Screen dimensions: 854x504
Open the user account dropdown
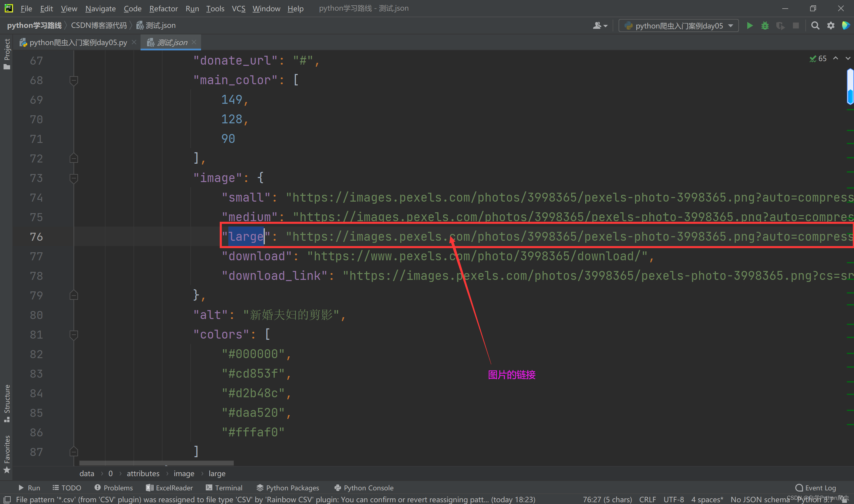[600, 26]
